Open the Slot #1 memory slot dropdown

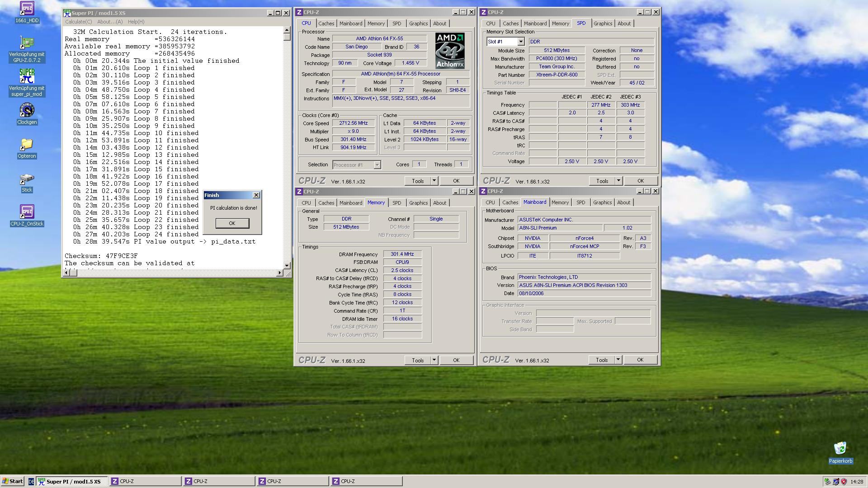click(x=521, y=42)
